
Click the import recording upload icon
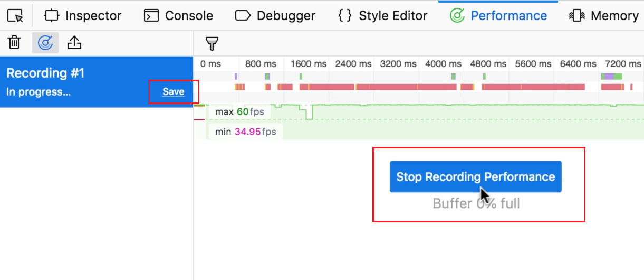click(74, 43)
